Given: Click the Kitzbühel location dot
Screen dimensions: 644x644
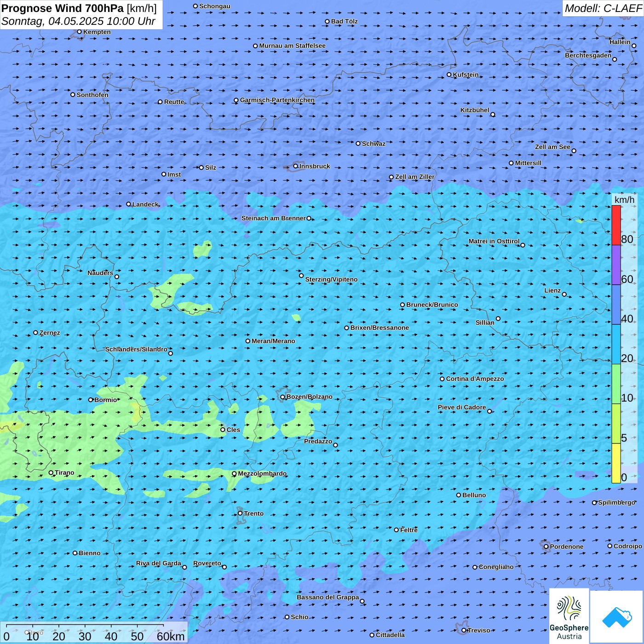Looking at the screenshot, I should tap(493, 115).
